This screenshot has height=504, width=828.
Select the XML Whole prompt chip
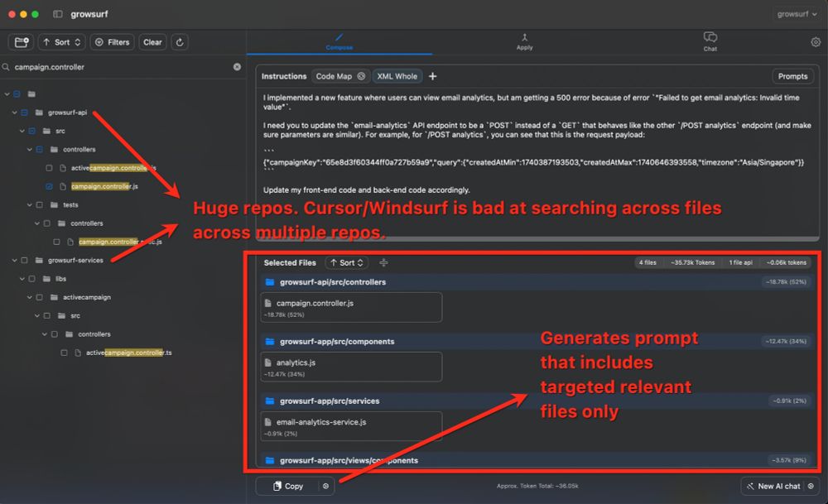click(397, 76)
